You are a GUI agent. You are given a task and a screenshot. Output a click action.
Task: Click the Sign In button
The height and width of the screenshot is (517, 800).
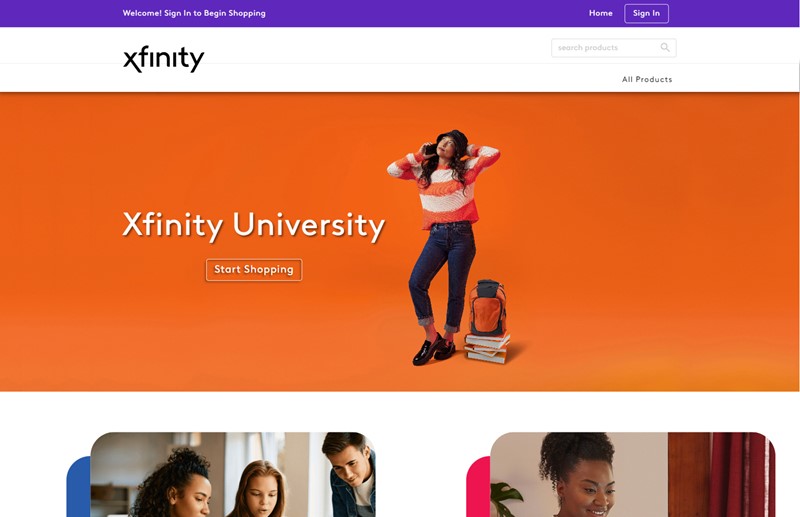click(x=646, y=13)
